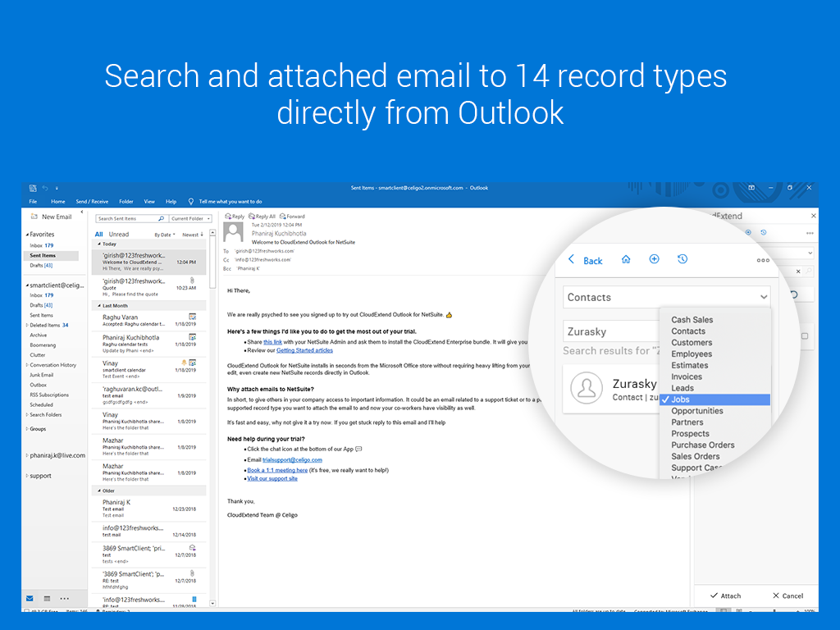The height and width of the screenshot is (630, 840).
Task: Open the Folder ribbon tab
Action: (x=126, y=202)
